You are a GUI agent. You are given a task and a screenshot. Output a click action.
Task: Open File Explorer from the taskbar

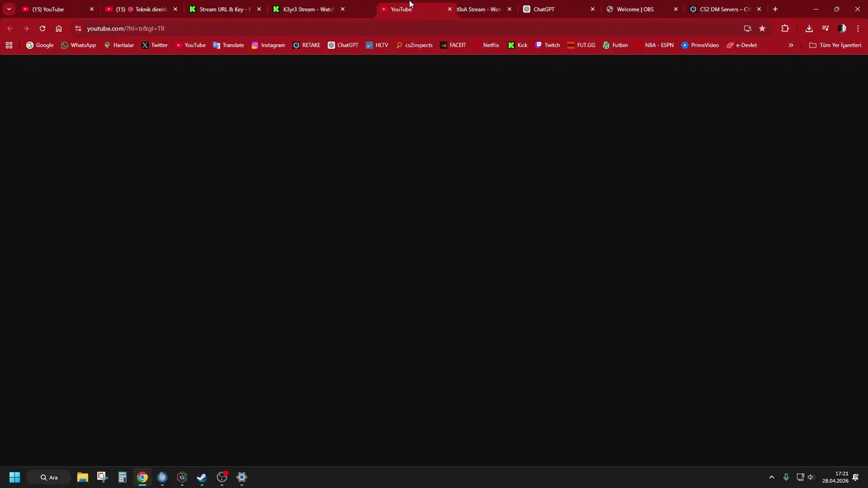coord(82,477)
